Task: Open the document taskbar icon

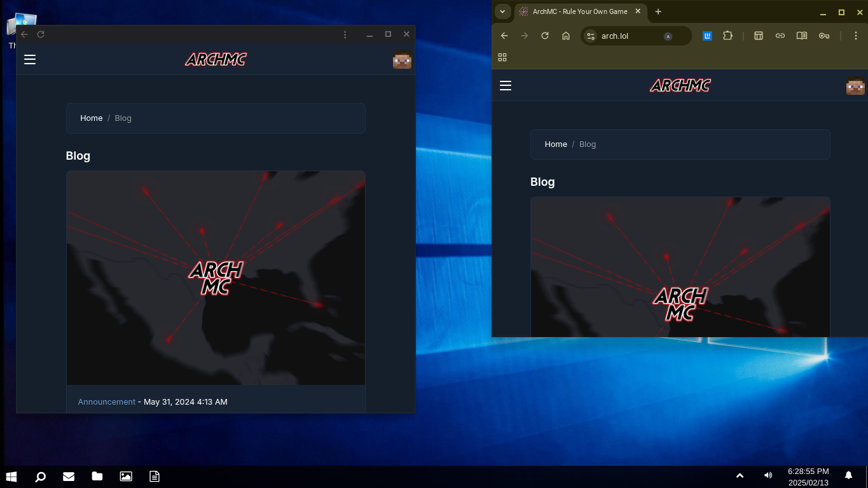Action: coord(155,476)
